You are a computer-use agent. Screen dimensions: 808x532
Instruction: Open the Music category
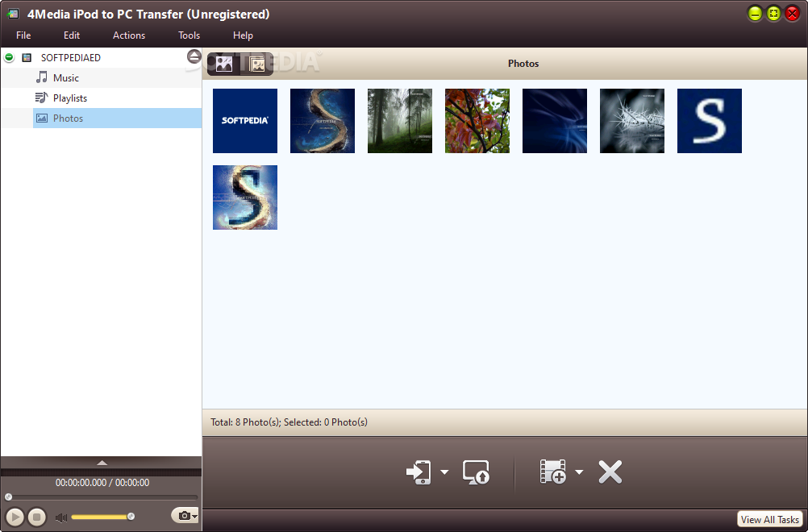[x=66, y=77]
